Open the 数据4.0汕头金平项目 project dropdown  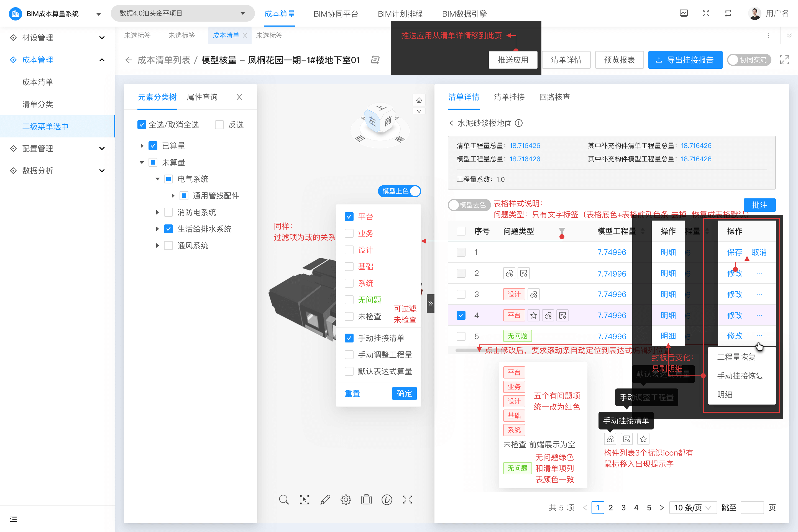[x=183, y=14]
